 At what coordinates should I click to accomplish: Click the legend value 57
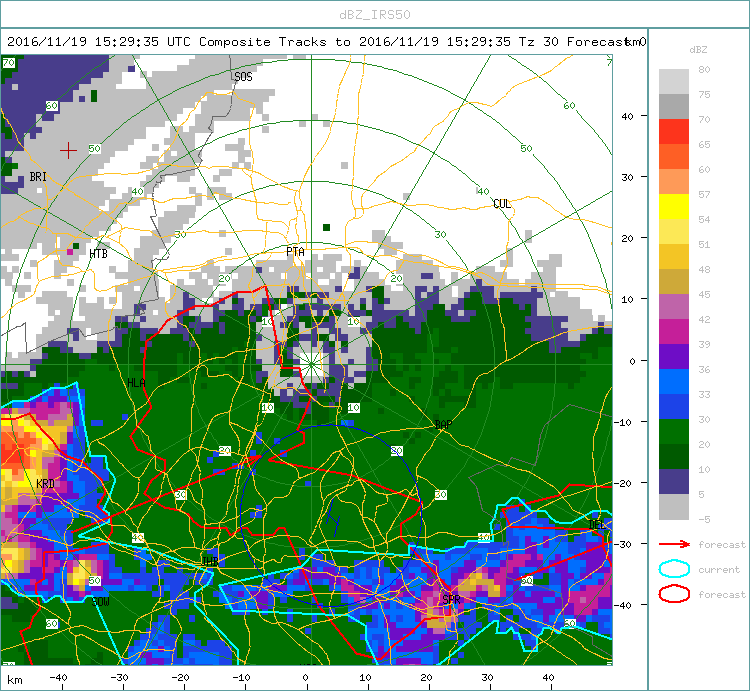[704, 194]
